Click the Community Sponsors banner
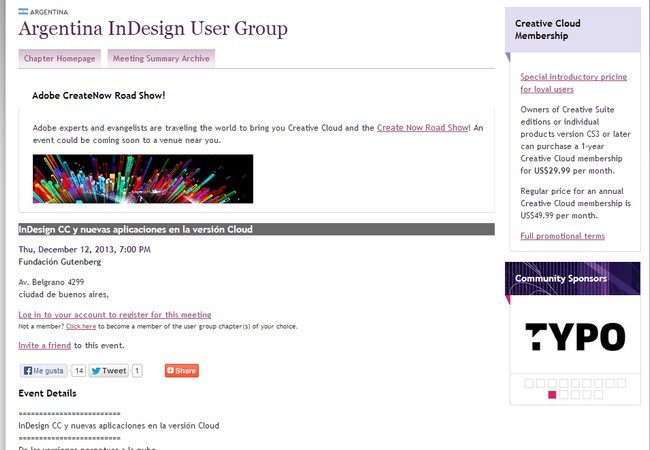Image resolution: width=650 pixels, height=450 pixels. coord(572,278)
